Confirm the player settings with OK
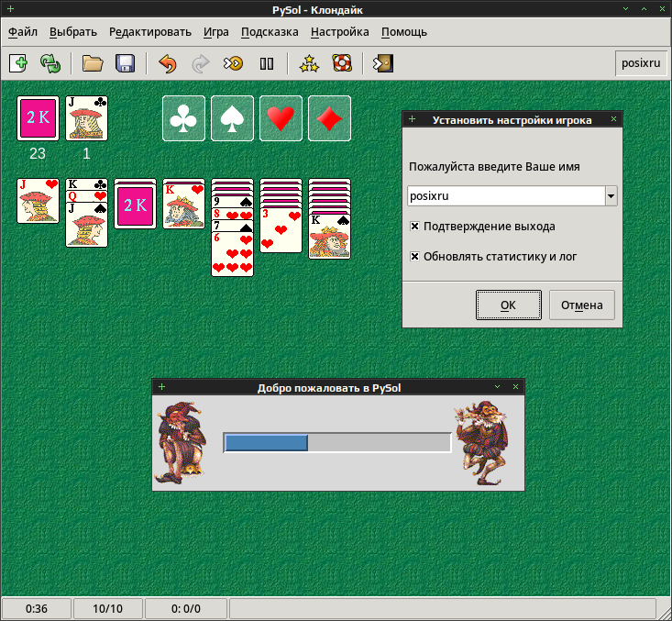 click(508, 305)
